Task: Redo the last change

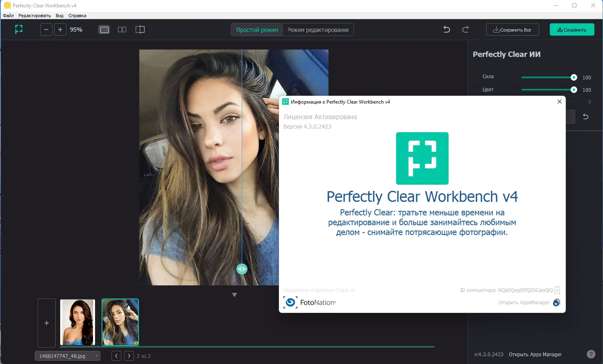Action: [465, 29]
